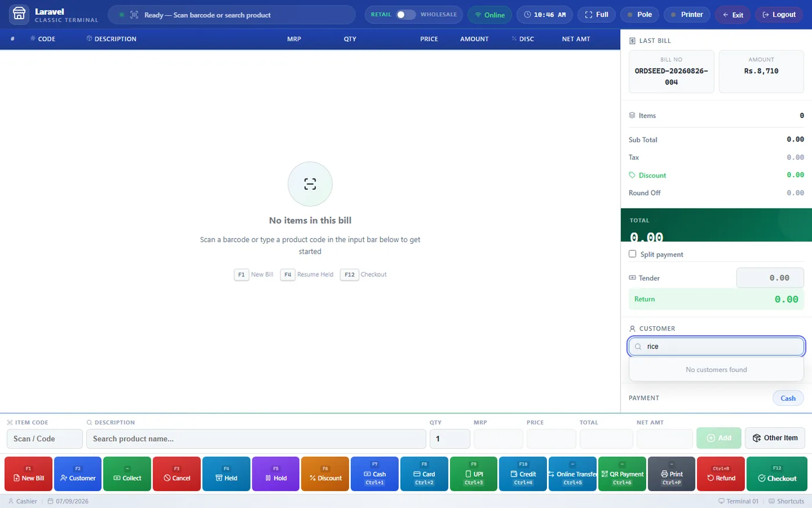Click the green Collect button
Image resolution: width=812 pixels, height=508 pixels.
pos(127,474)
